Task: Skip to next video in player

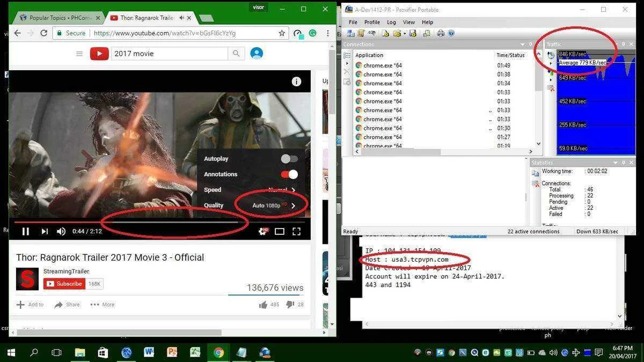Action: pyautogui.click(x=45, y=231)
